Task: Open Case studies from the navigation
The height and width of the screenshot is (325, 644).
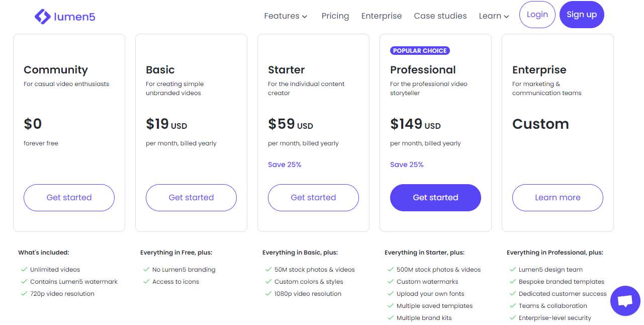Action: coord(440,16)
